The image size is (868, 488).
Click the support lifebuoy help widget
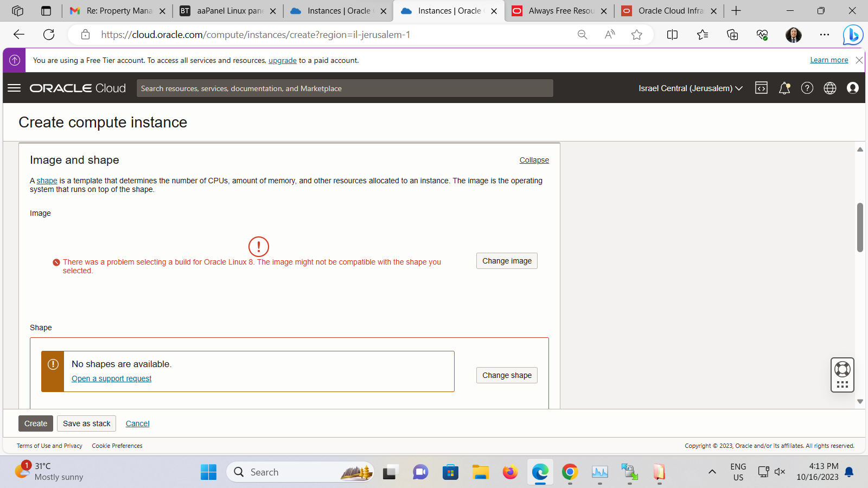coord(843,369)
